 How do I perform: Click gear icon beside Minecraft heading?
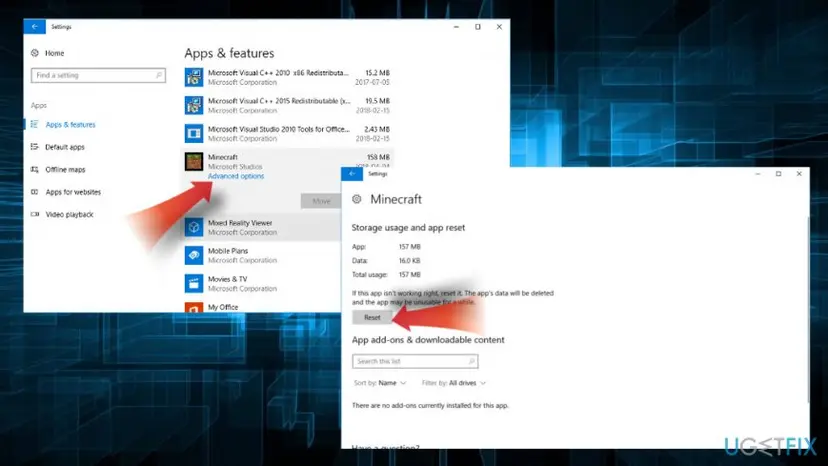coord(356,199)
